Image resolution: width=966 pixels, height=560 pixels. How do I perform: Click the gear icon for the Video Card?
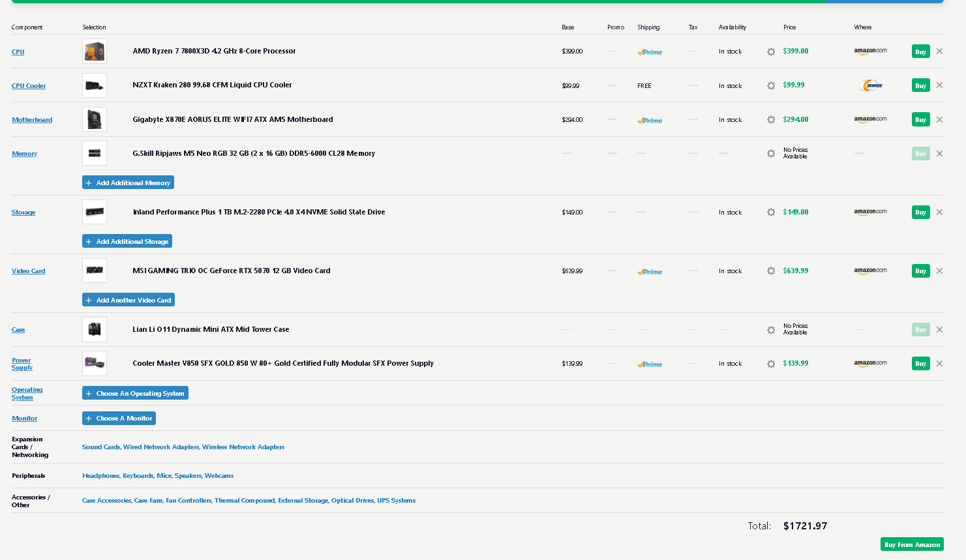pos(770,271)
